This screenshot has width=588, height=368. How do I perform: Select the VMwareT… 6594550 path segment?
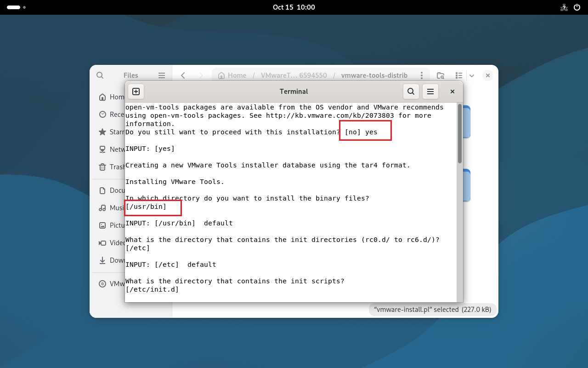(x=294, y=75)
